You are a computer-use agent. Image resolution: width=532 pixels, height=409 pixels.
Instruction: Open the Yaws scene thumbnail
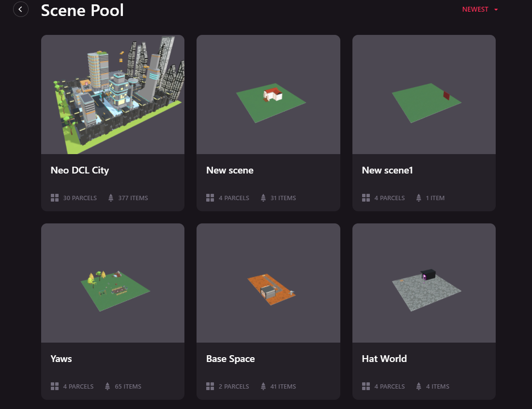coord(113,283)
